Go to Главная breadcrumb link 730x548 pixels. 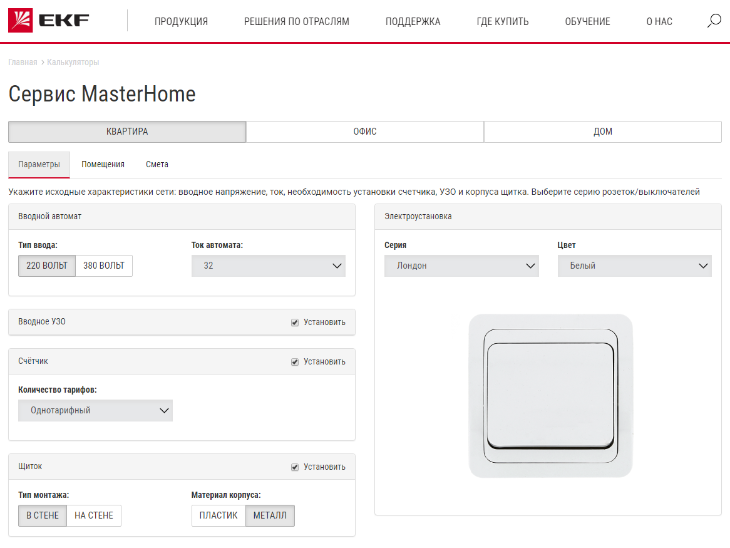(22, 62)
